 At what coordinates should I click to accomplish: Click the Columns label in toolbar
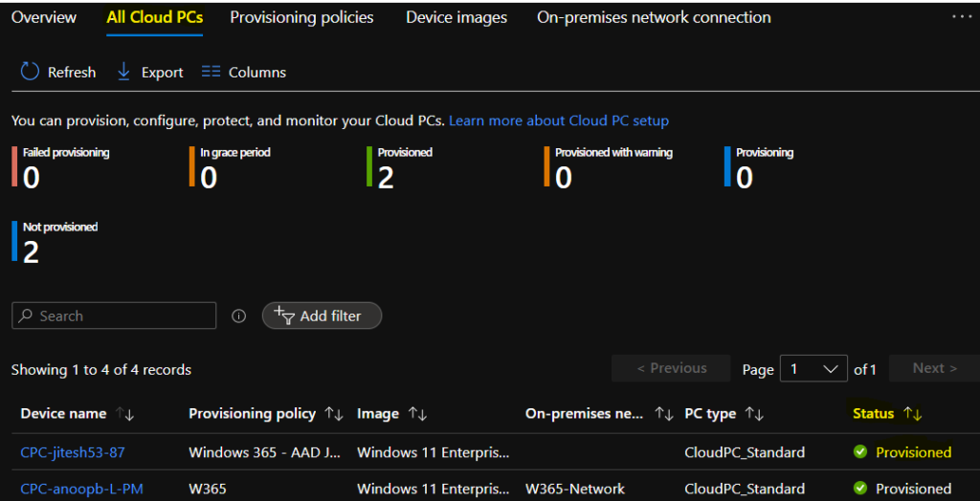(256, 73)
